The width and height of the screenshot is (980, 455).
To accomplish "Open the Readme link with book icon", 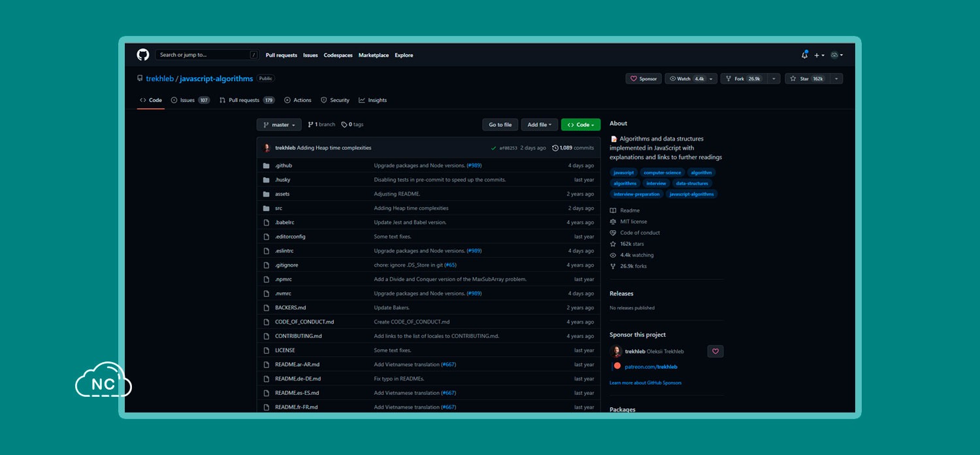I will (x=625, y=211).
